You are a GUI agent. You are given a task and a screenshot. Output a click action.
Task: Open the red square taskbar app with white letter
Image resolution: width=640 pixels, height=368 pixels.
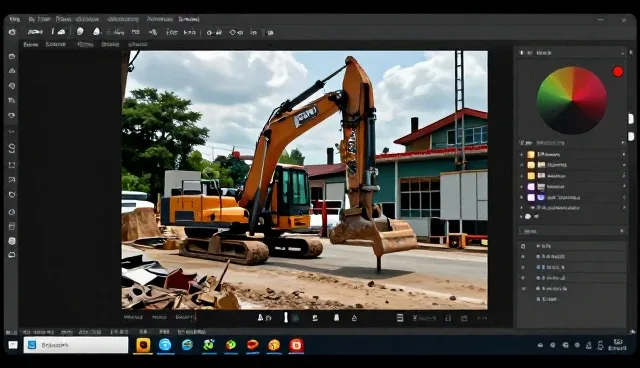coord(296,345)
